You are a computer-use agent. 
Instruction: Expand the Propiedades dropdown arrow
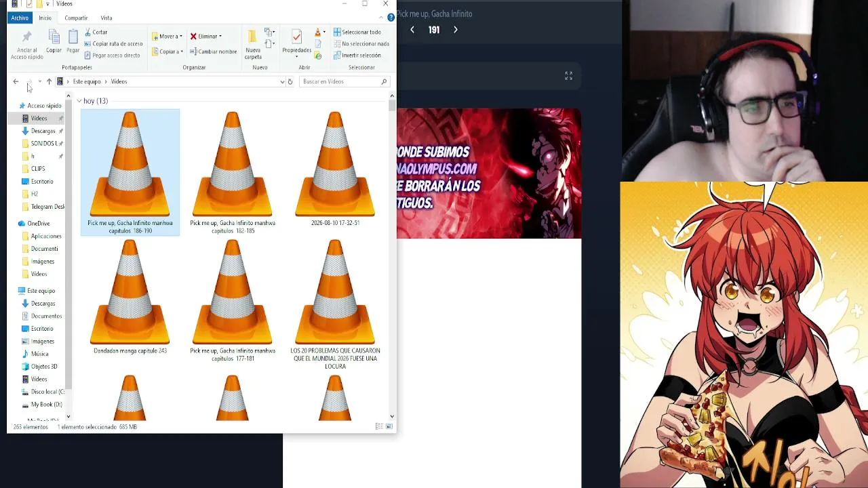(297, 56)
